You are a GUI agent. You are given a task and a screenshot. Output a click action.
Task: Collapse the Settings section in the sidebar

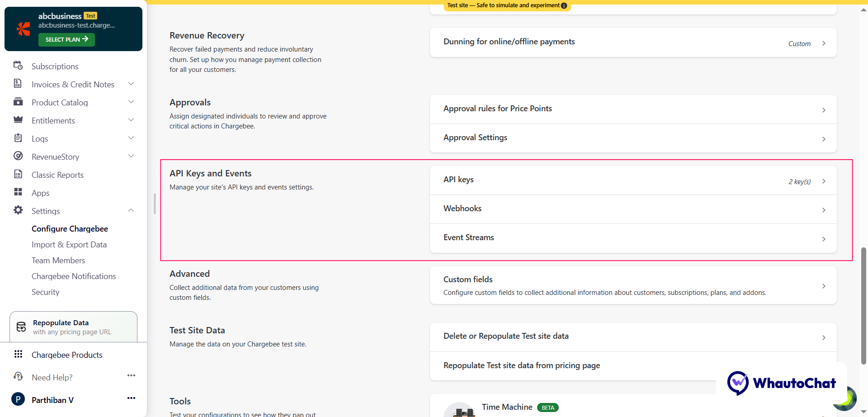pos(131,210)
